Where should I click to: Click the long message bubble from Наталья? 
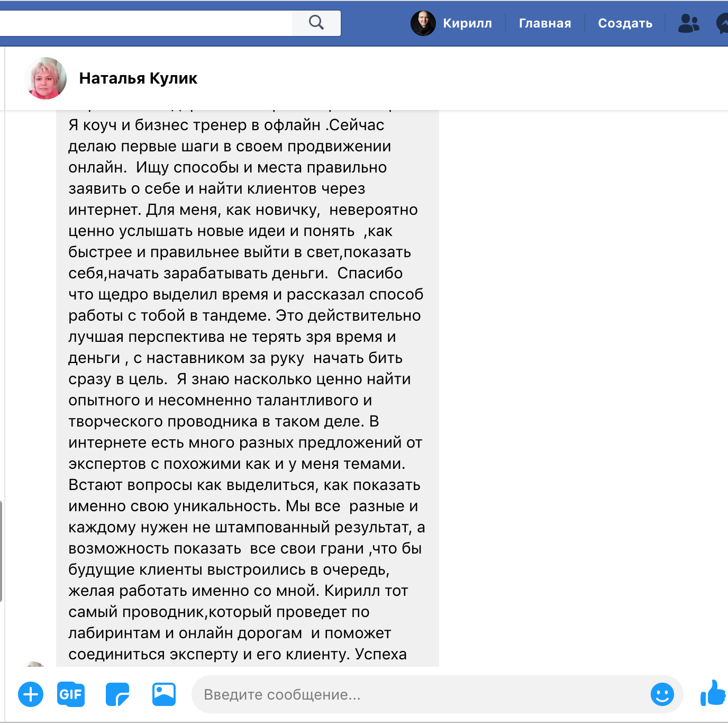tap(247, 389)
